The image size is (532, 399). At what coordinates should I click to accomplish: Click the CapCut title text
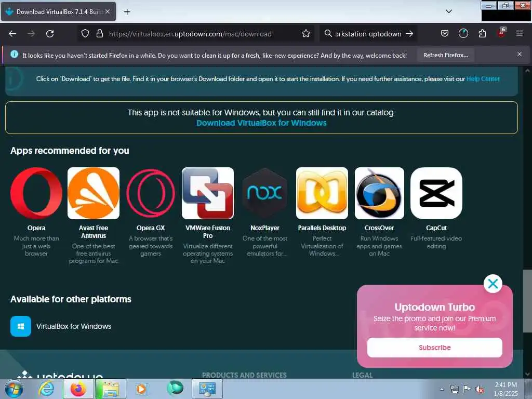(436, 228)
